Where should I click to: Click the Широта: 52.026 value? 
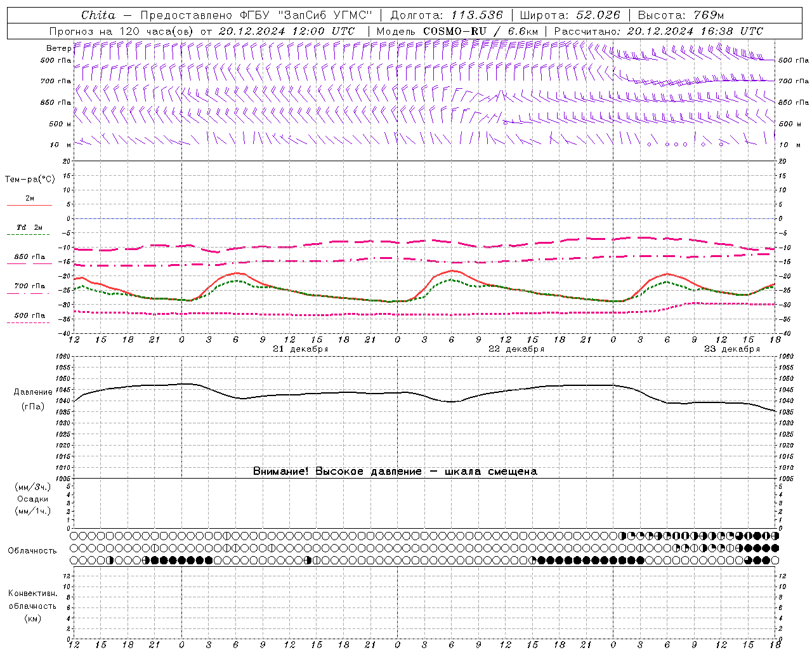(570, 15)
